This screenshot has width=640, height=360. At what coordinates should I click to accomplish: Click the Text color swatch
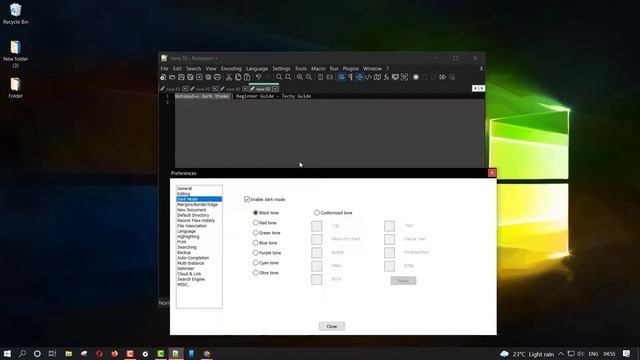(x=389, y=226)
